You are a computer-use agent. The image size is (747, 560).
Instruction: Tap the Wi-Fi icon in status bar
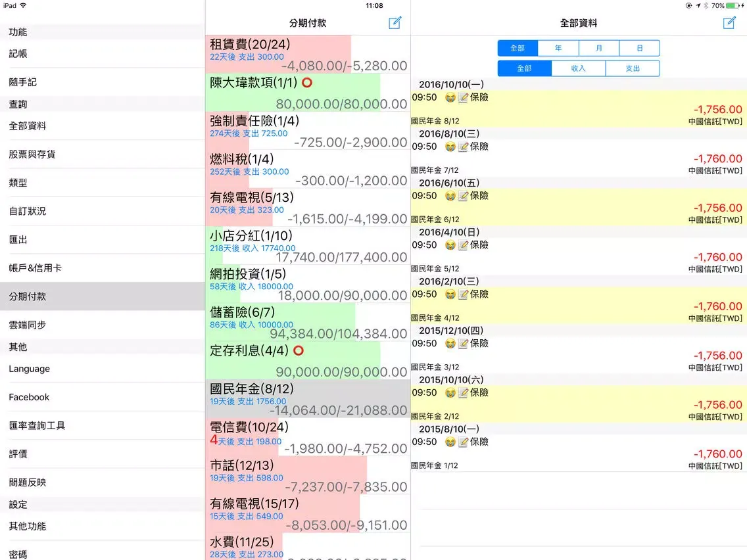pyautogui.click(x=23, y=5)
